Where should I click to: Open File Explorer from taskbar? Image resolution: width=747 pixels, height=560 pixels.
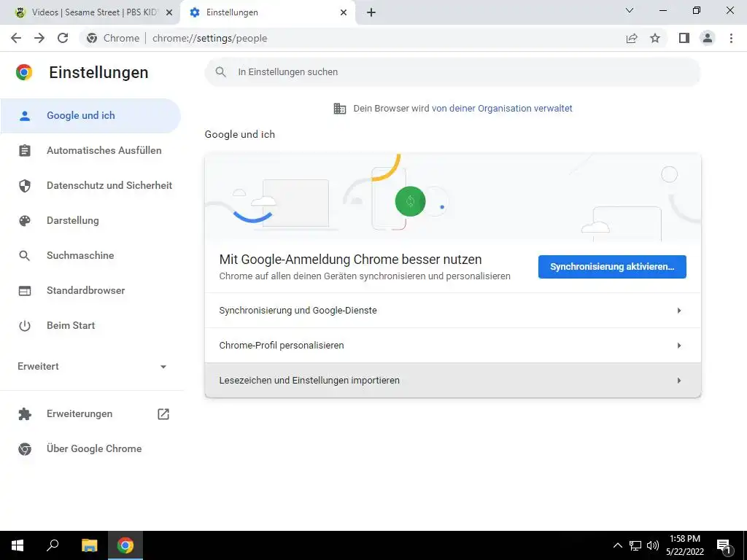(89, 545)
